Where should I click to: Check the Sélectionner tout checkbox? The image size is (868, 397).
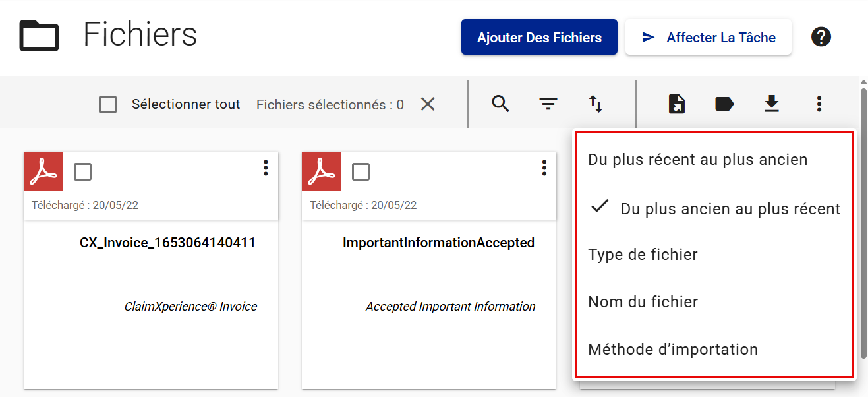tap(107, 104)
